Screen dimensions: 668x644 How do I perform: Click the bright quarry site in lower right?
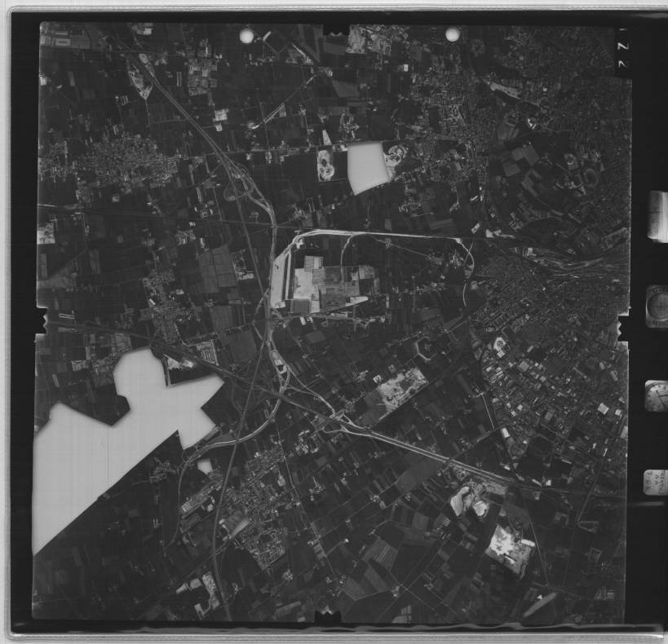(x=509, y=547)
